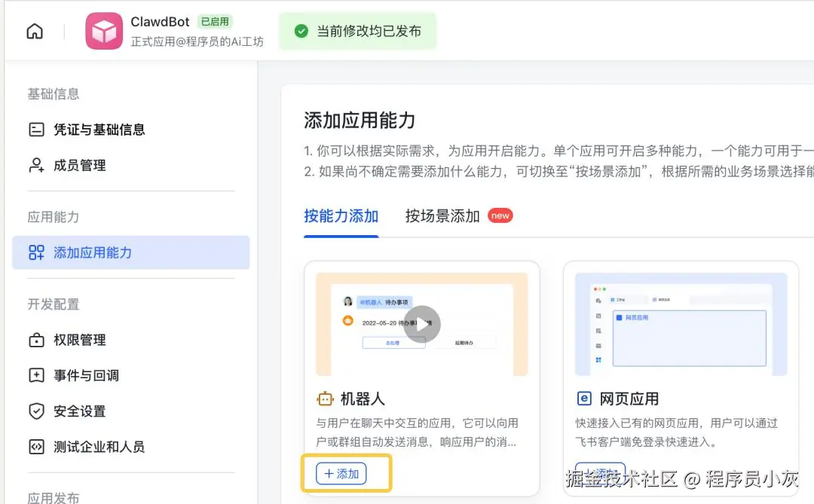This screenshot has width=814, height=504.
Task: Switch to the 按场景添加 tab
Action: 442,216
